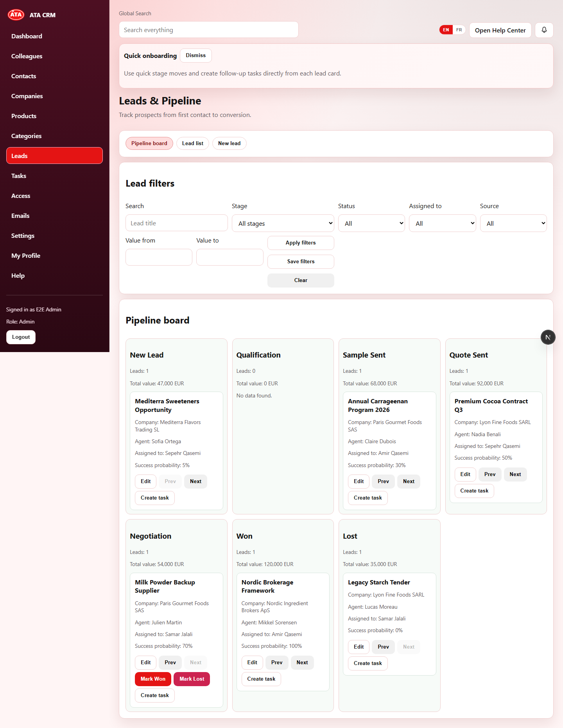
Task: Click the Legacy Starch Tender title
Action: click(379, 582)
